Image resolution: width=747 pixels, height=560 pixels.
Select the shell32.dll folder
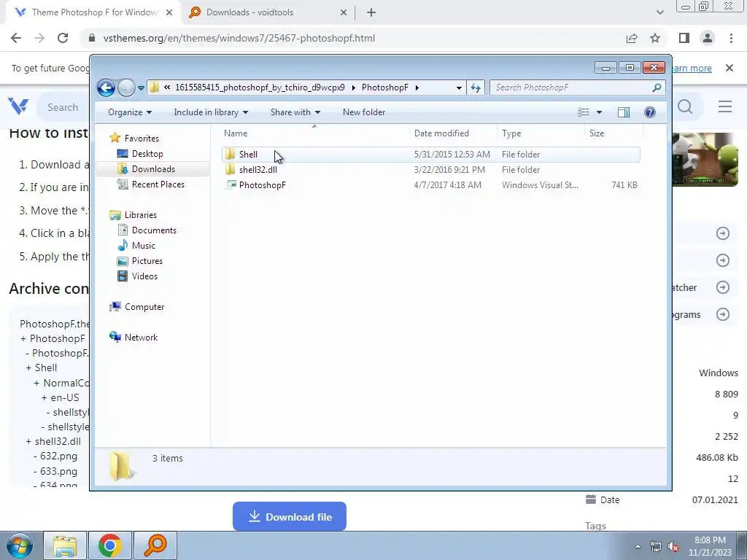click(430, 169)
